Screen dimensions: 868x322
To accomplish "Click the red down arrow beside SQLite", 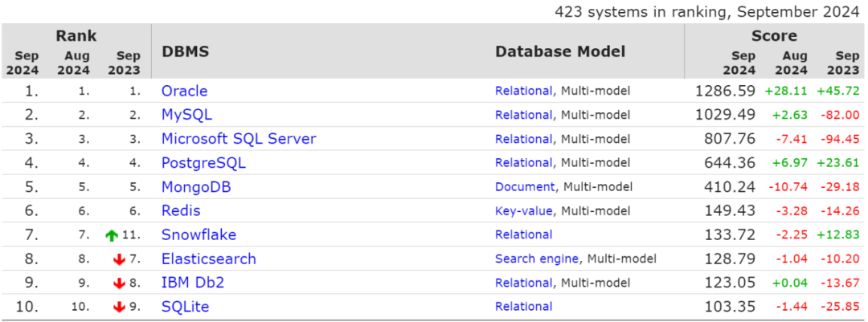I will [119, 307].
